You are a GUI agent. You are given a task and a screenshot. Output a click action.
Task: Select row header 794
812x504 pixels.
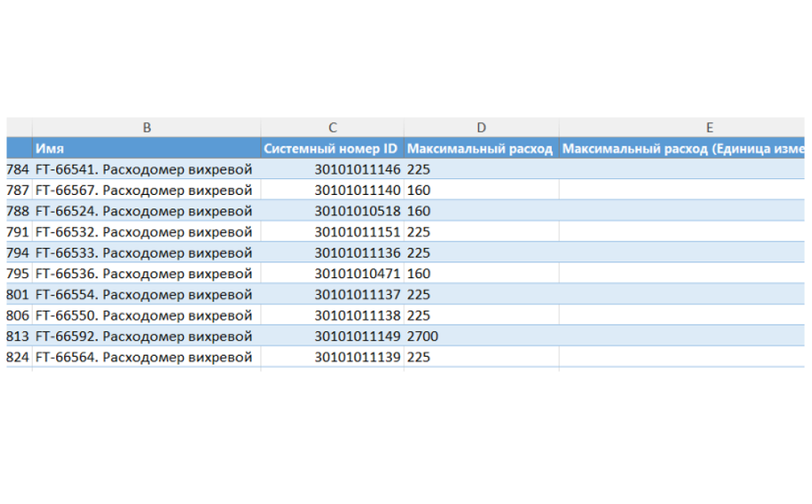[19, 253]
